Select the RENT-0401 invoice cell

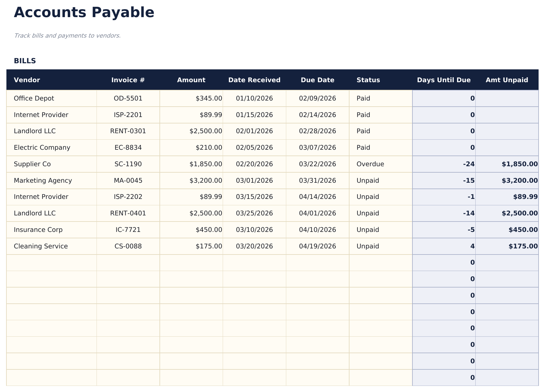tap(128, 213)
